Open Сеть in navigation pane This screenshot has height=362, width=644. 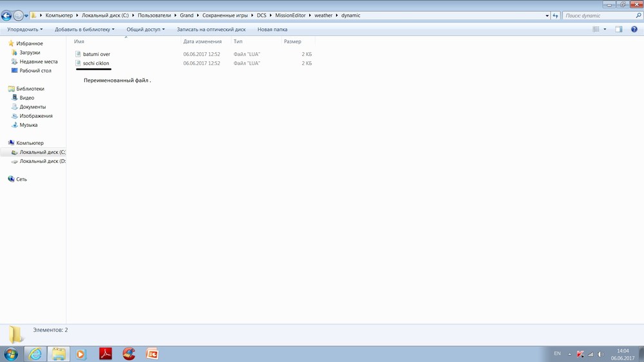21,179
